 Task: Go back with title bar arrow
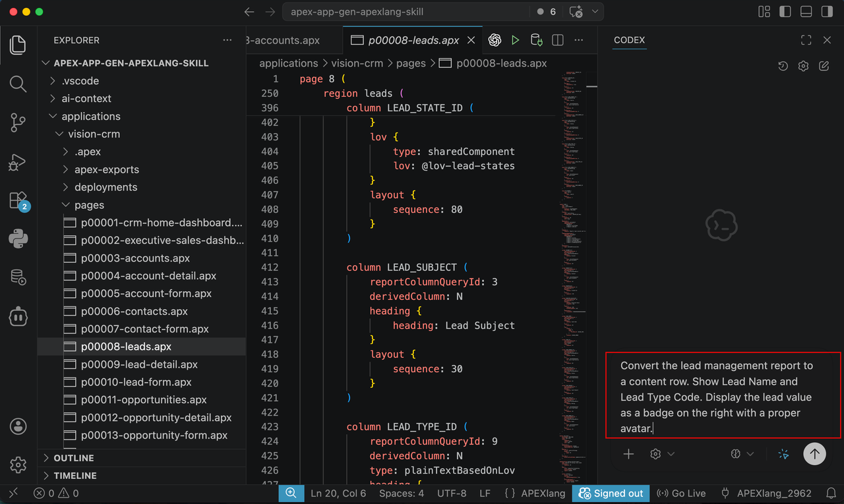point(249,12)
